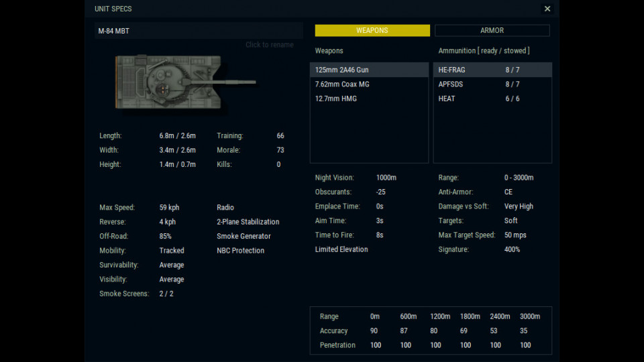Click the M-84 MBT name field
Image resolution: width=644 pixels, height=362 pixels.
click(x=199, y=31)
